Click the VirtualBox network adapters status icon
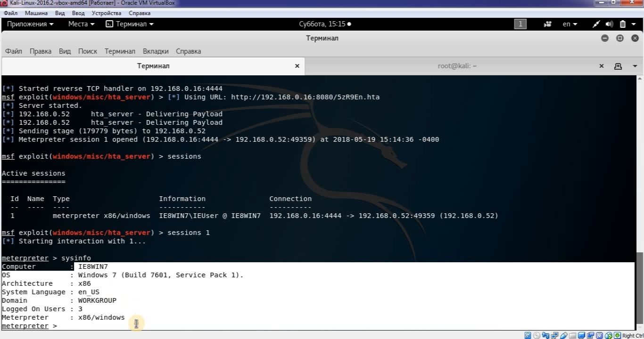The width and height of the screenshot is (644, 339). pyautogui.click(x=555, y=336)
